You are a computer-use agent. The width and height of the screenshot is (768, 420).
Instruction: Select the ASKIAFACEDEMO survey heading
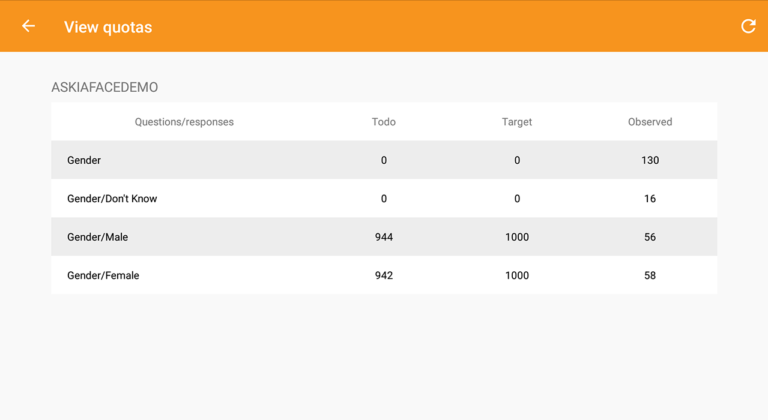coord(104,87)
